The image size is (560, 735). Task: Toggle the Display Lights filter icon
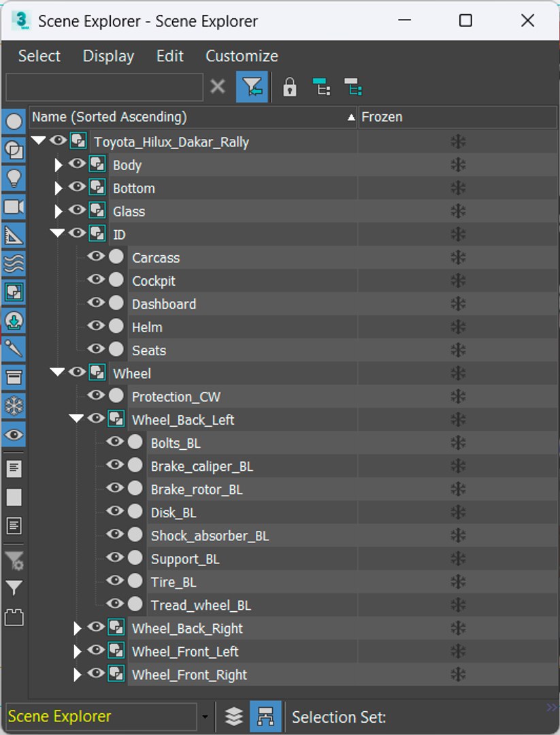(14, 178)
